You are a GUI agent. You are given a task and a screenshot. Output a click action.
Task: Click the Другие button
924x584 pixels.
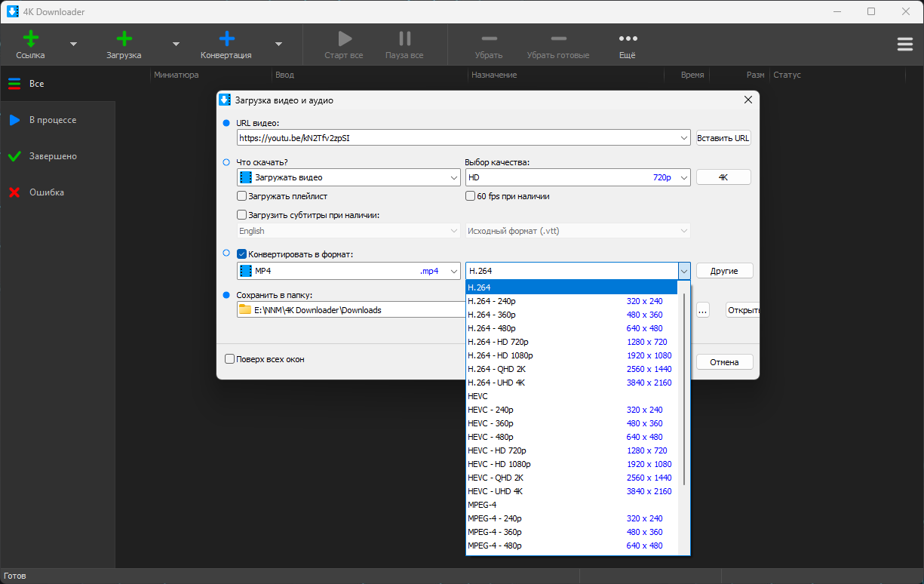tap(724, 271)
